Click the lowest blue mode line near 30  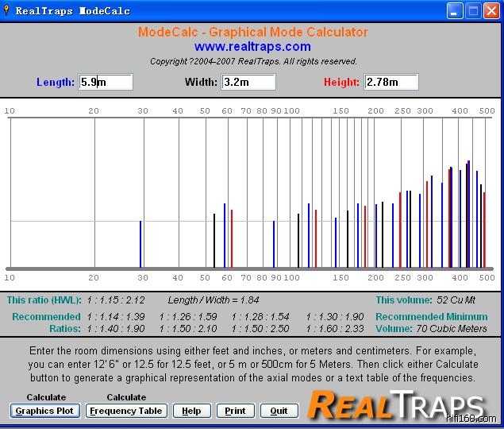(140, 244)
